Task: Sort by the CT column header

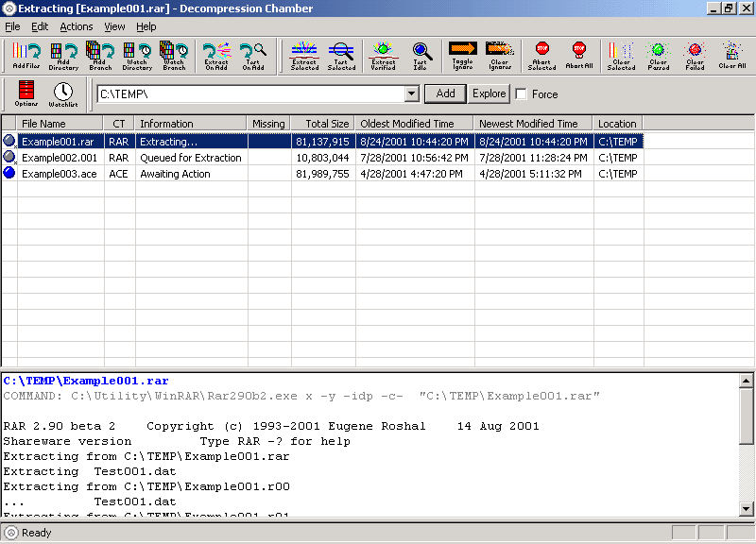Action: tap(119, 124)
